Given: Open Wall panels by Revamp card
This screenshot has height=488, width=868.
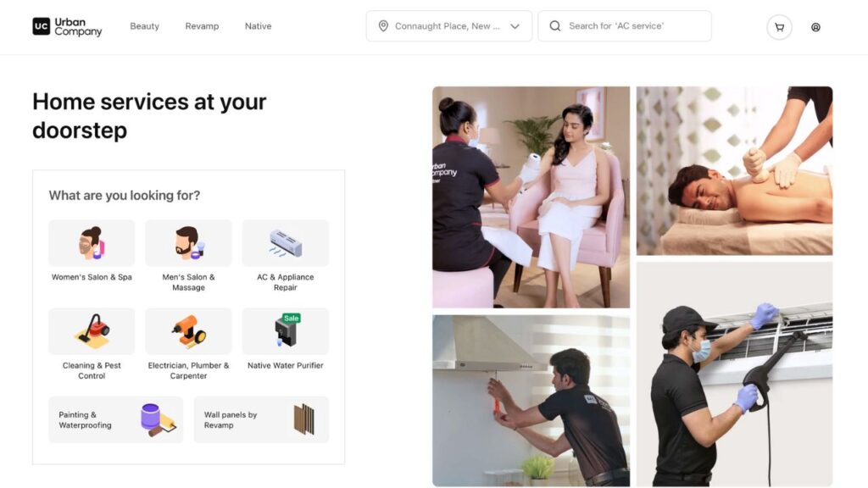Looking at the screenshot, I should 261,419.
